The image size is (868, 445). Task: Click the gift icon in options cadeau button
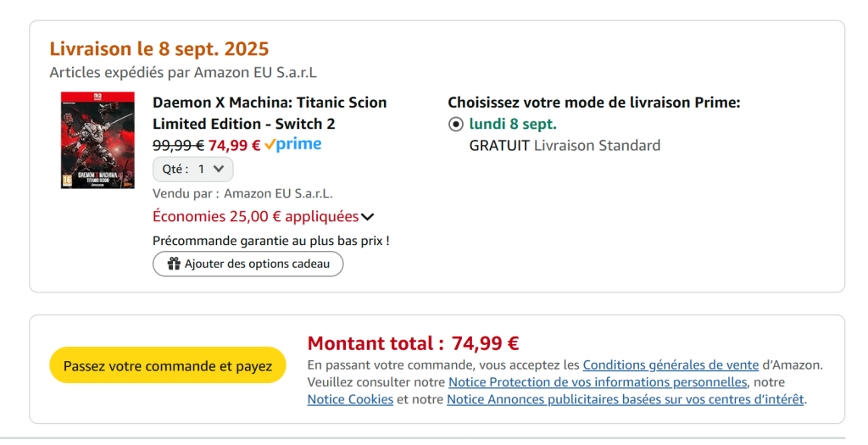[175, 264]
